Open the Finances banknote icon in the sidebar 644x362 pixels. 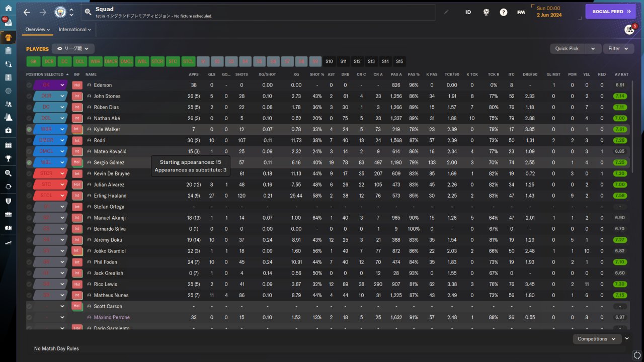click(8, 228)
